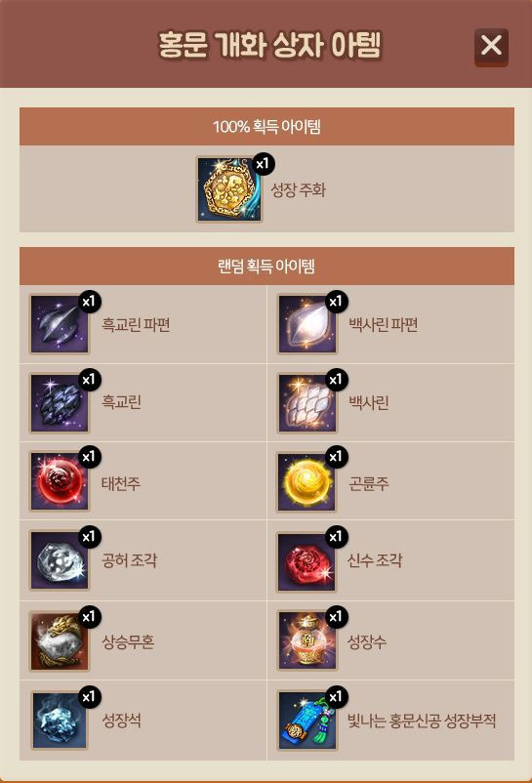Select the 성장수 potion bottle icon

(x=307, y=640)
